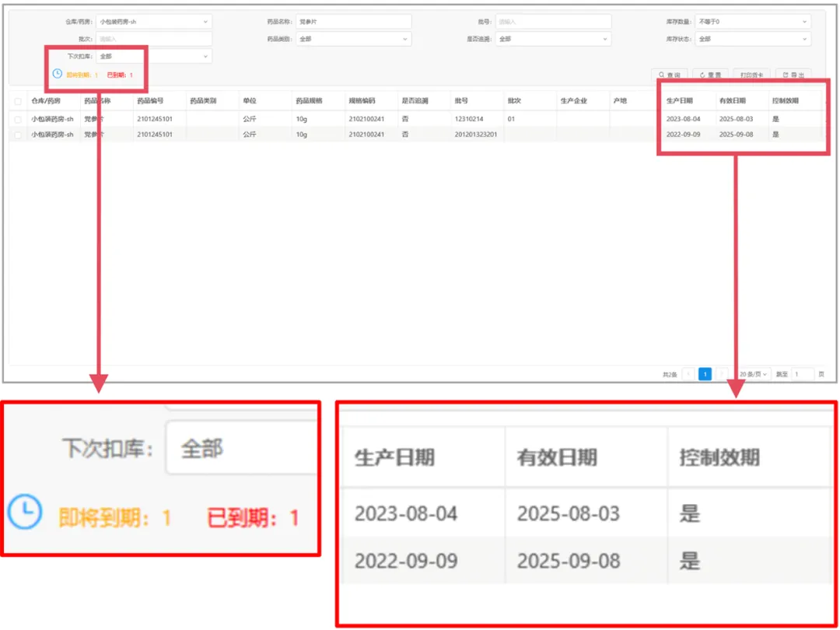Open the 仓库/药房 dropdown
The height and width of the screenshot is (630, 840).
[153, 22]
